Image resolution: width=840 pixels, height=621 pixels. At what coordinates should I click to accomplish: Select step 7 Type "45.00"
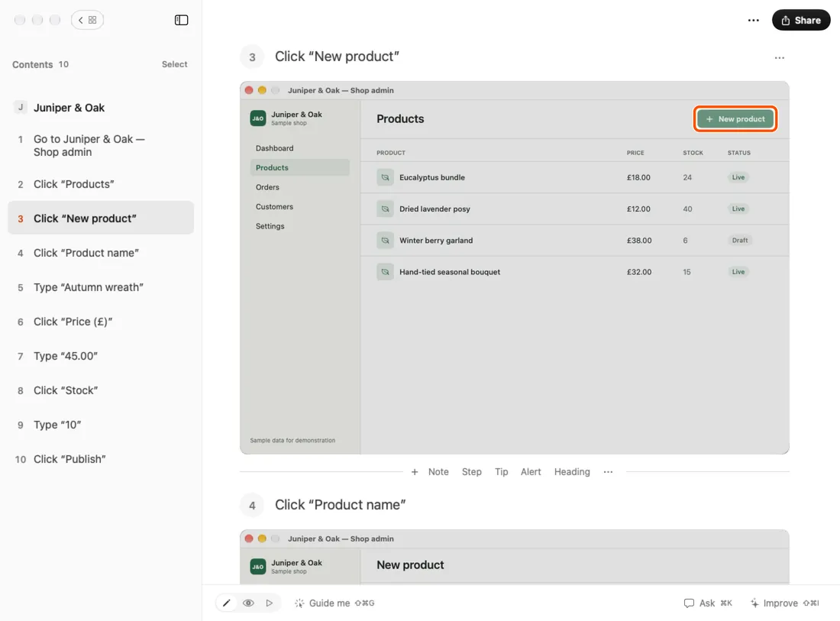pos(101,356)
